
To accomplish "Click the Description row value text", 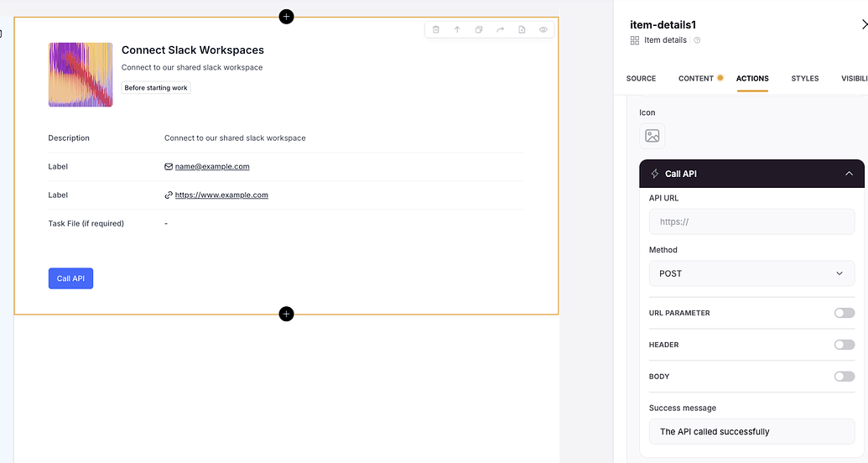I will 235,138.
